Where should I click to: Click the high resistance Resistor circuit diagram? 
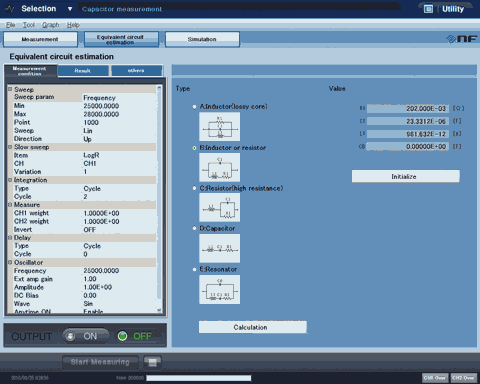[219, 208]
